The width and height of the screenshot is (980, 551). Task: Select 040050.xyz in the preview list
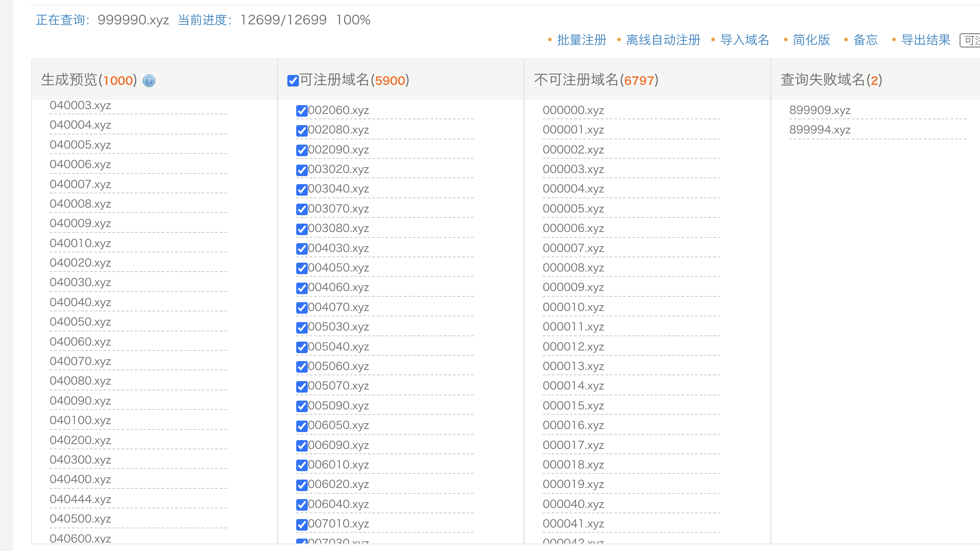pos(80,322)
